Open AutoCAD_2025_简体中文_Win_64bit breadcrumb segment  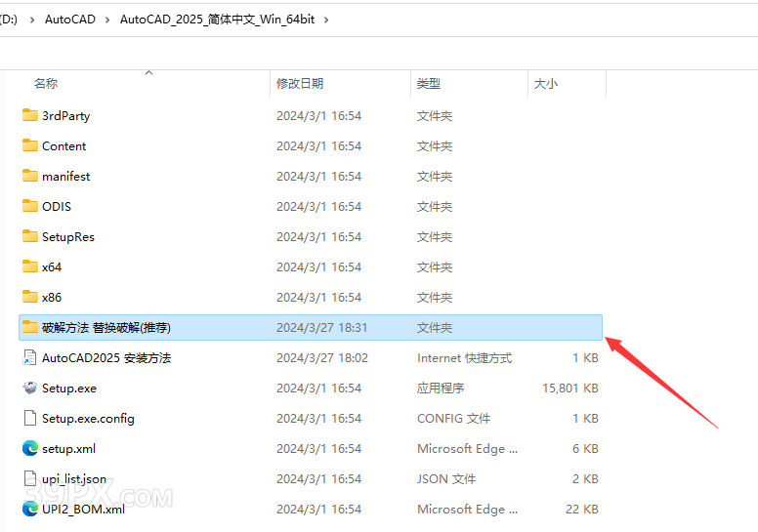[x=218, y=20]
